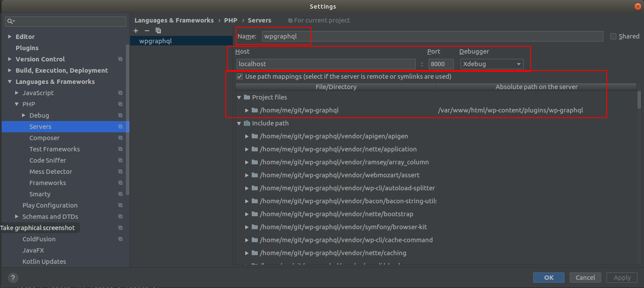The width and height of the screenshot is (644, 288).
Task: Expand the Editor settings section
Action: (10, 37)
